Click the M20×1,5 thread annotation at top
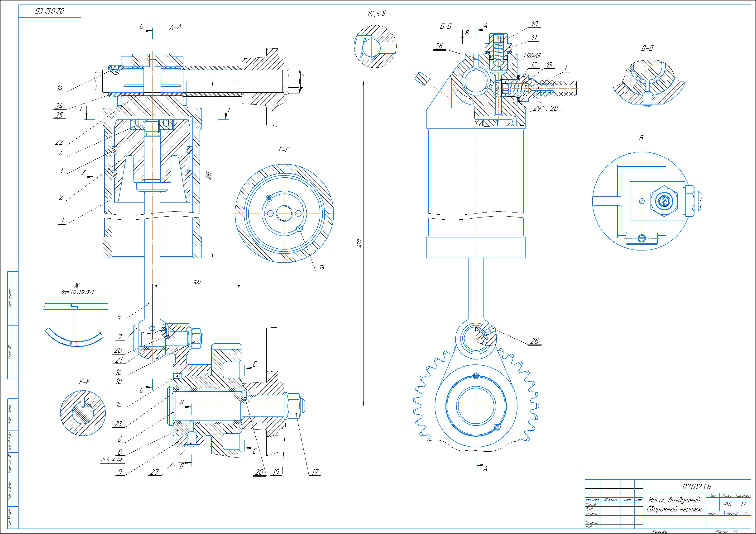The width and height of the screenshot is (756, 534). pyautogui.click(x=532, y=55)
